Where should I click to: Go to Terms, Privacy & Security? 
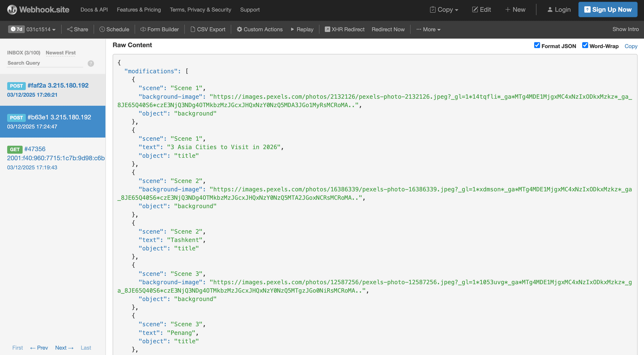200,10
